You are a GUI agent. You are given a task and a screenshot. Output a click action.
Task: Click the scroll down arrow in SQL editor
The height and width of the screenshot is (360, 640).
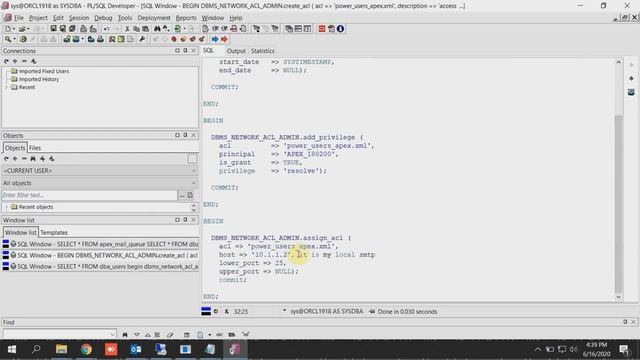pos(618,297)
